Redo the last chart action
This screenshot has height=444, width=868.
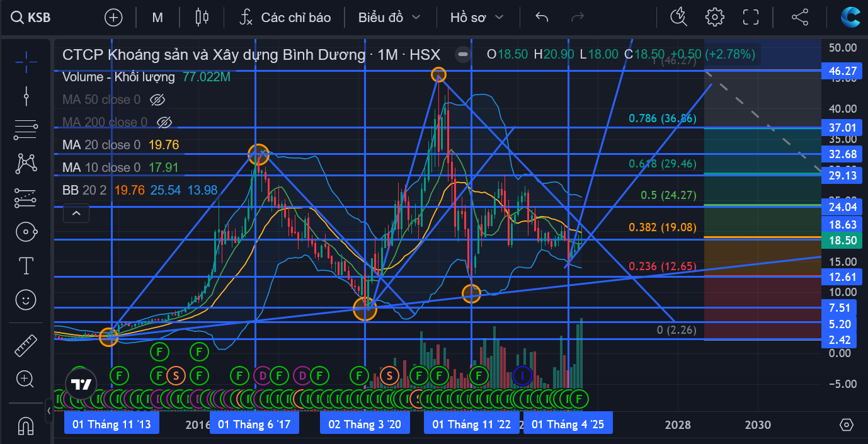[x=576, y=18]
